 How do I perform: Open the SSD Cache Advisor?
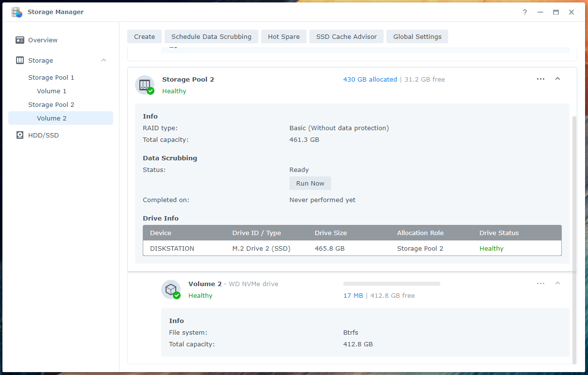click(x=346, y=36)
